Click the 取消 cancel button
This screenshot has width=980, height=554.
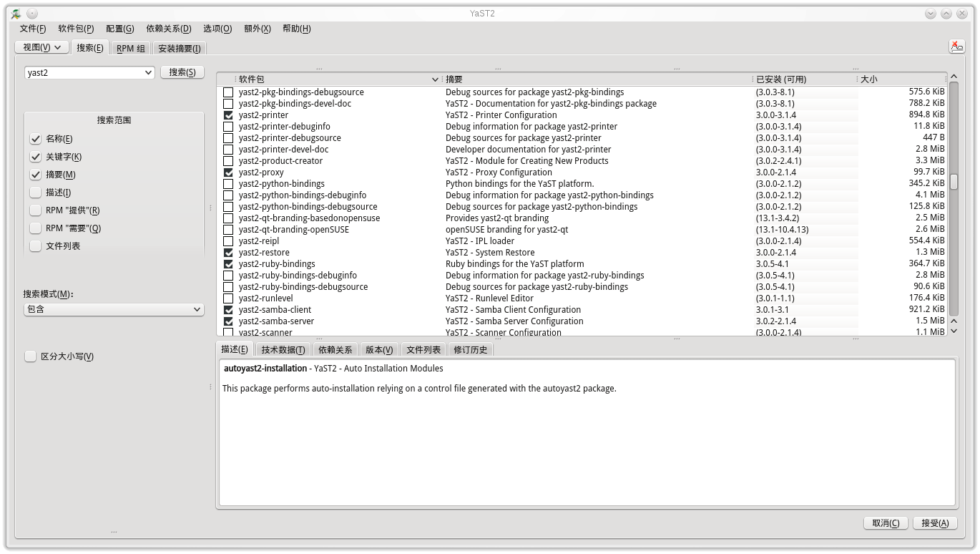[x=886, y=523]
